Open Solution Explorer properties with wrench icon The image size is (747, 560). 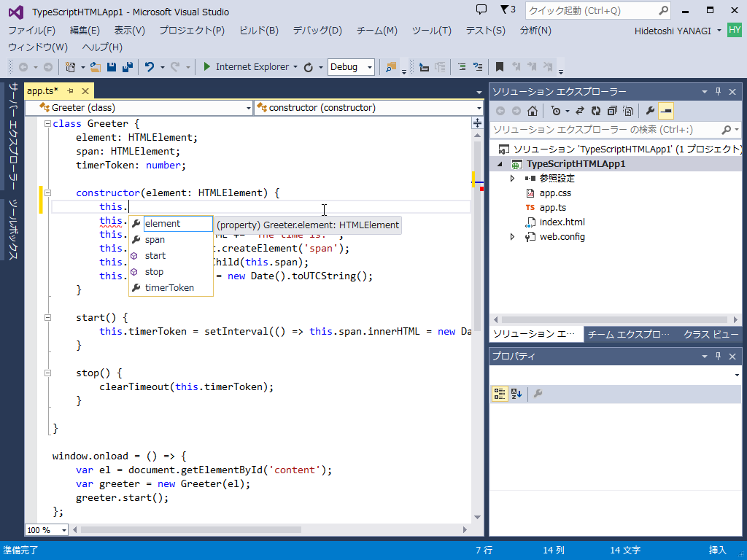pyautogui.click(x=649, y=111)
